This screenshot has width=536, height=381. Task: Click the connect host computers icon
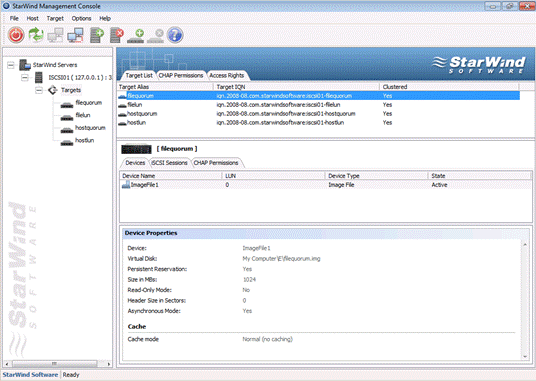pos(75,35)
